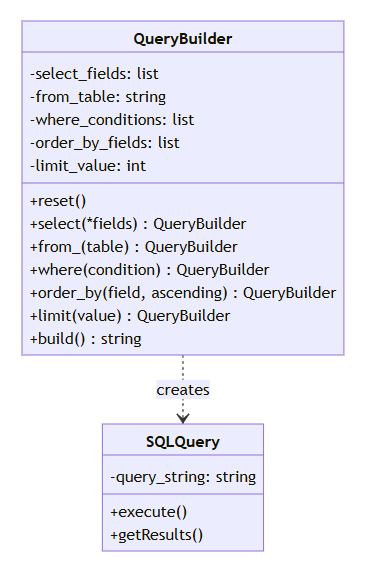Select the +from_(table) method line
The image size is (366, 571).
click(134, 247)
